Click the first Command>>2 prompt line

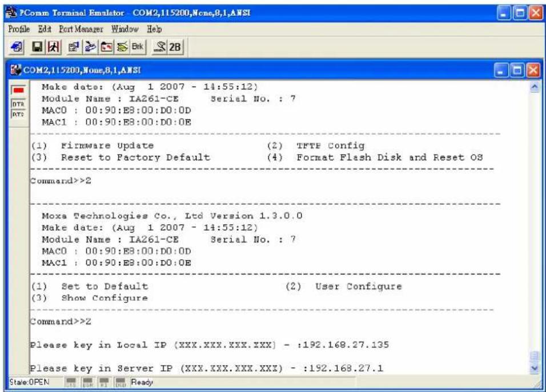coord(61,180)
